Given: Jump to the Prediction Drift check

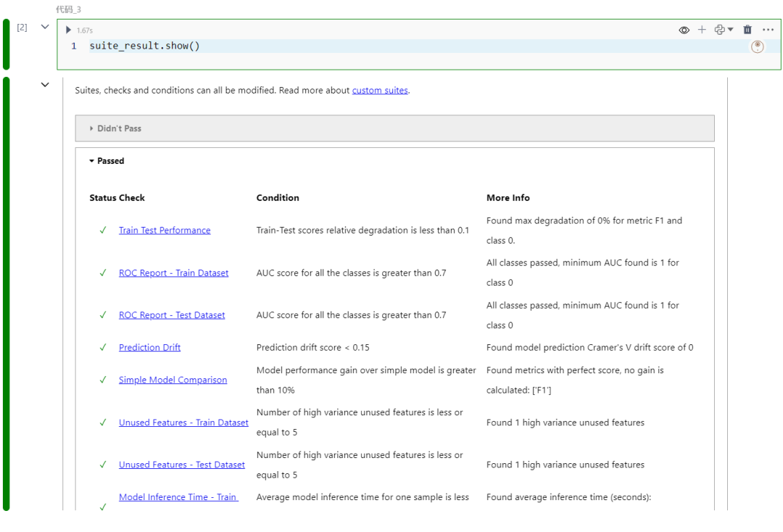Looking at the screenshot, I should pos(149,348).
